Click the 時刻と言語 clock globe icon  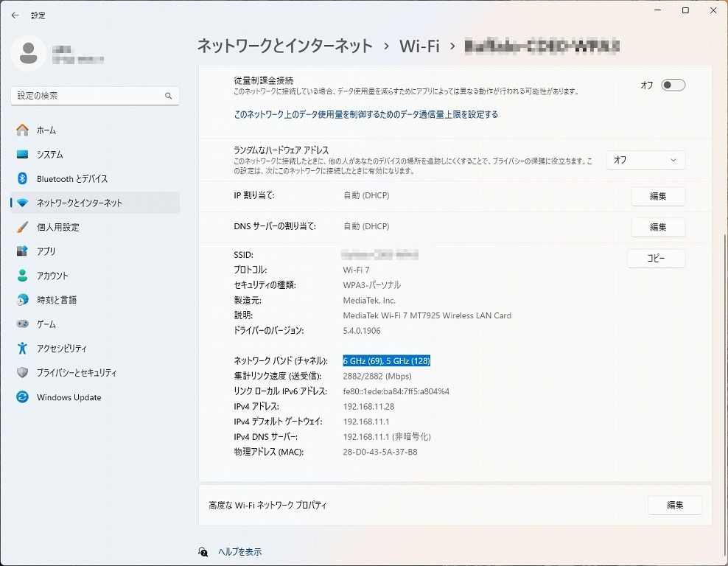pyautogui.click(x=22, y=300)
